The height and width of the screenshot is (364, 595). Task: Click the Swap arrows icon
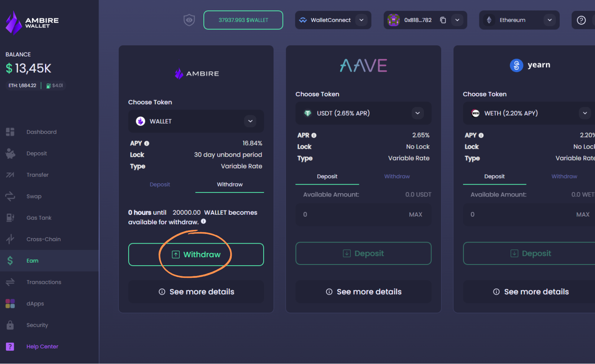pyautogui.click(x=10, y=196)
